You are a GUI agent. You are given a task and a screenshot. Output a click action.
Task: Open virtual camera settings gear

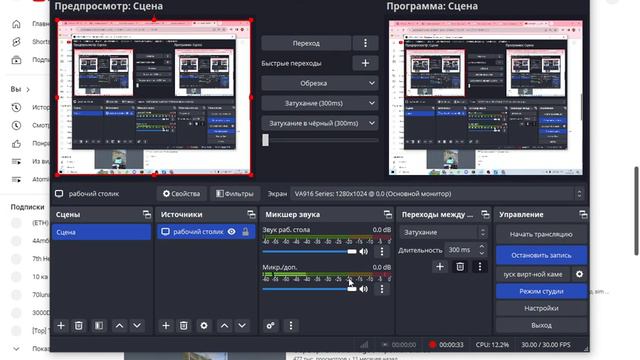click(x=579, y=274)
